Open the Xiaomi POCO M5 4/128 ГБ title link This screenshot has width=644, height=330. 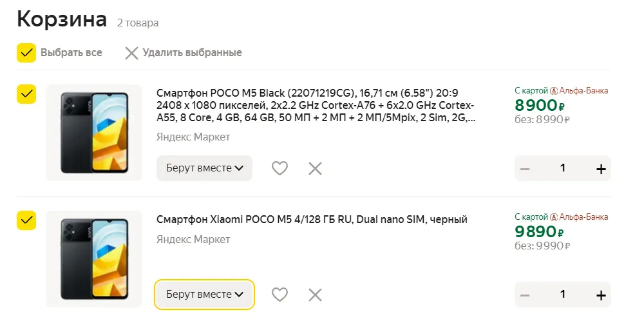[x=312, y=220]
